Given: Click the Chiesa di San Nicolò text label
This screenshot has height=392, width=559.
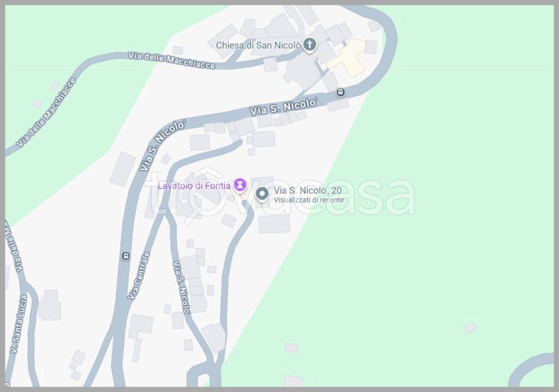Looking at the screenshot, I should tap(258, 45).
